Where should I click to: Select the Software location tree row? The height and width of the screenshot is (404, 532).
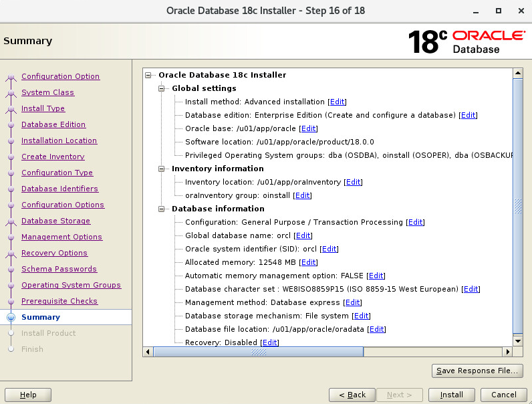pyautogui.click(x=279, y=142)
